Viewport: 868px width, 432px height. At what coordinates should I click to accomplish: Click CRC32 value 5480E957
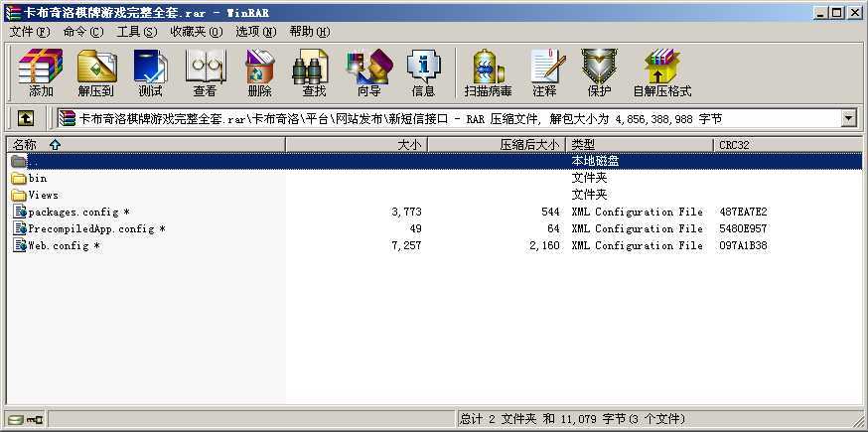[x=744, y=228]
